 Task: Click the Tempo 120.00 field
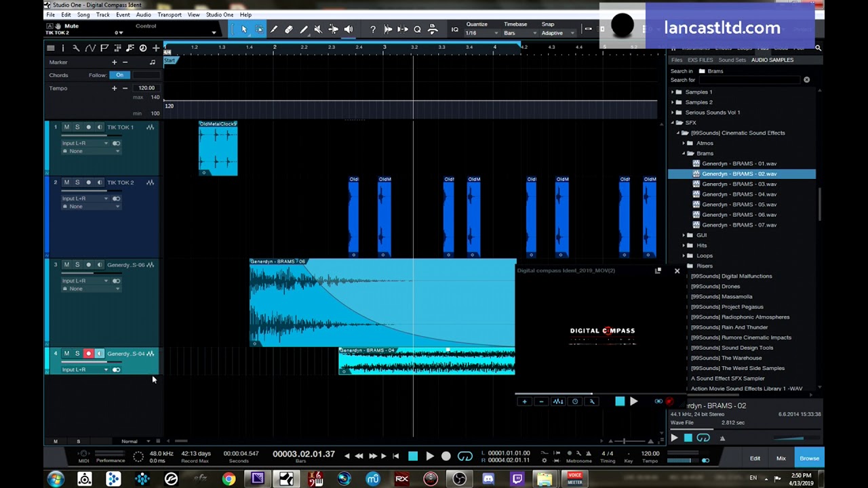[x=146, y=88]
